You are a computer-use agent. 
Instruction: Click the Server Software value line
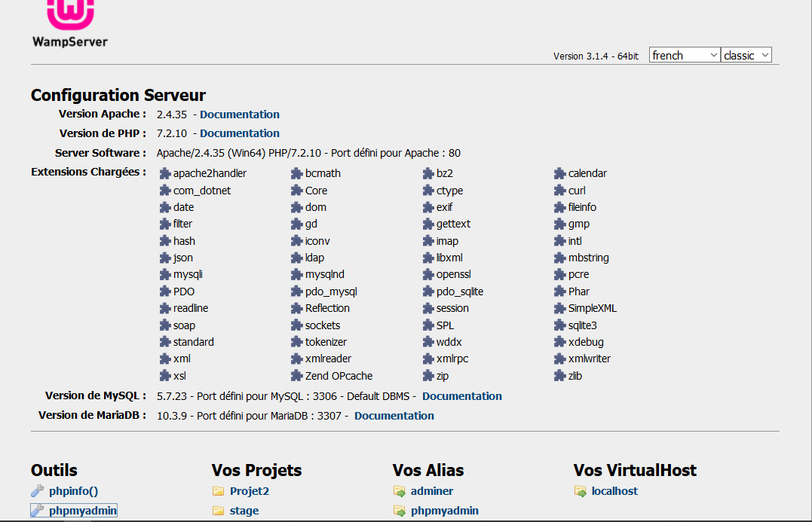pyautogui.click(x=308, y=153)
